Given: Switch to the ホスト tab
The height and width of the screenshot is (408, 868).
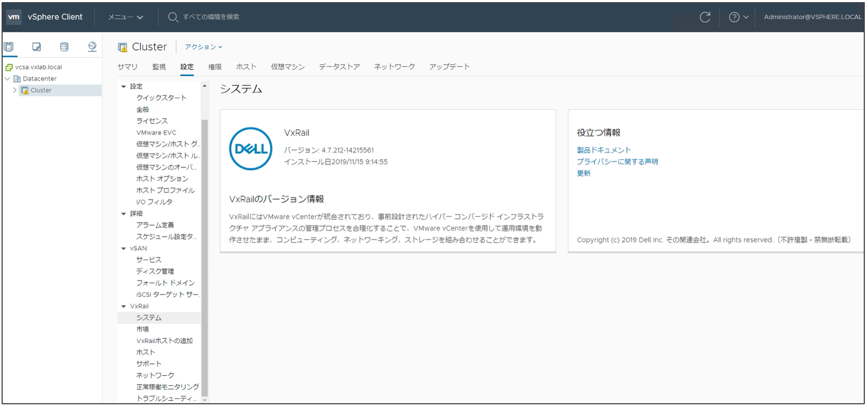Looking at the screenshot, I should click(246, 67).
